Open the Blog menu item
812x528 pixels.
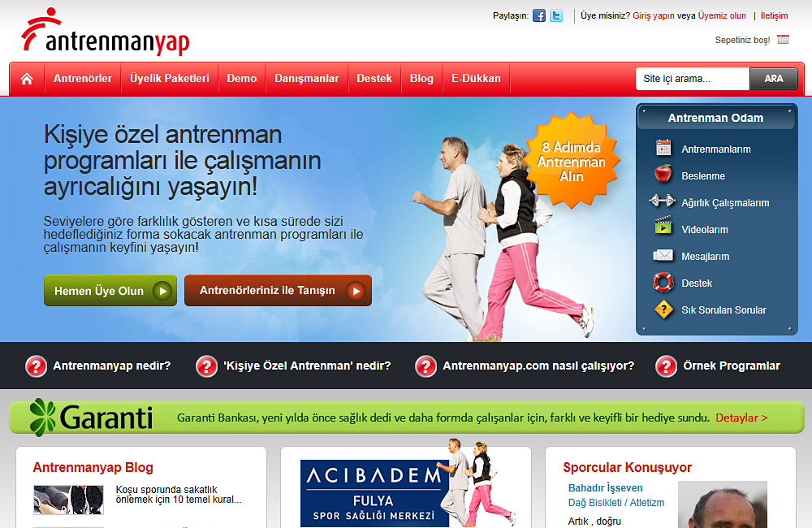421,78
